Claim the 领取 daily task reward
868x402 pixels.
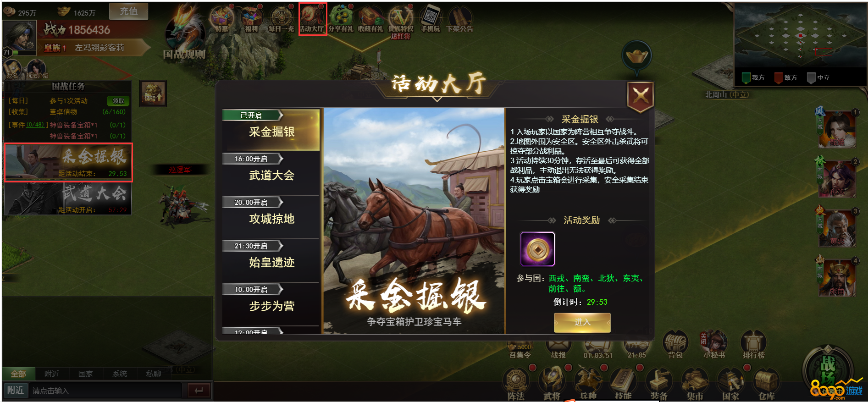118,101
